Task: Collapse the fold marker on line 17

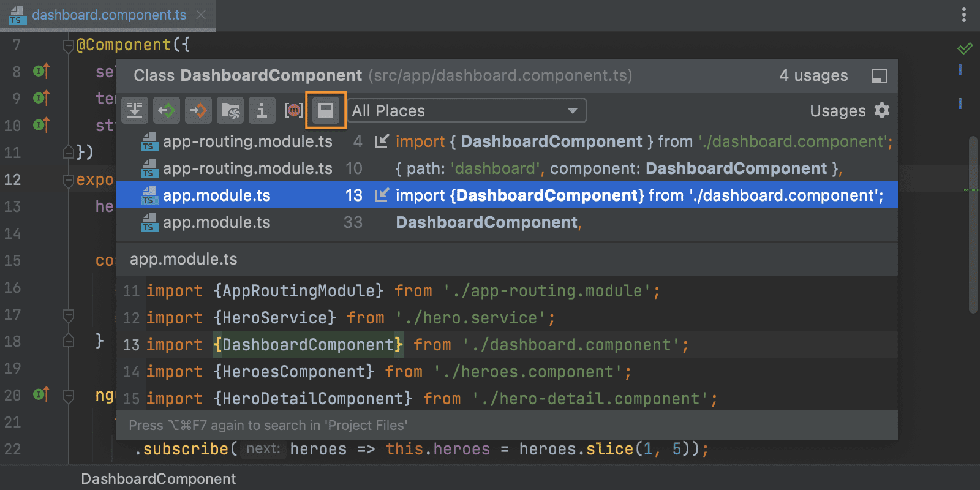Action: click(69, 315)
